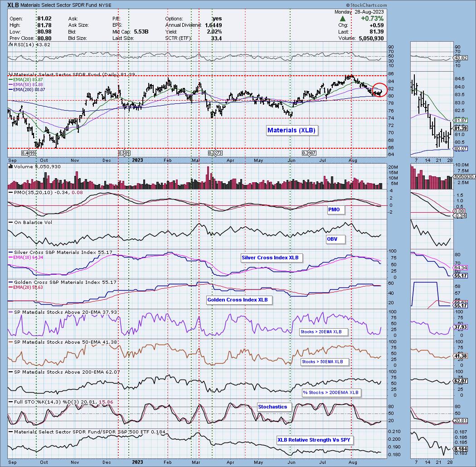Click the date Monday 28-Aug-2023
Image resolution: width=476 pixels, height=467 pixels.
point(359,12)
